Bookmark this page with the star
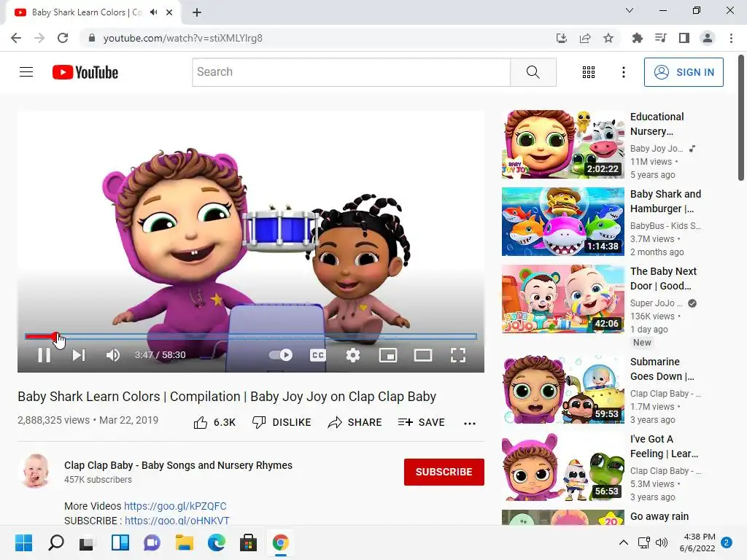This screenshot has height=560, width=747. click(608, 38)
